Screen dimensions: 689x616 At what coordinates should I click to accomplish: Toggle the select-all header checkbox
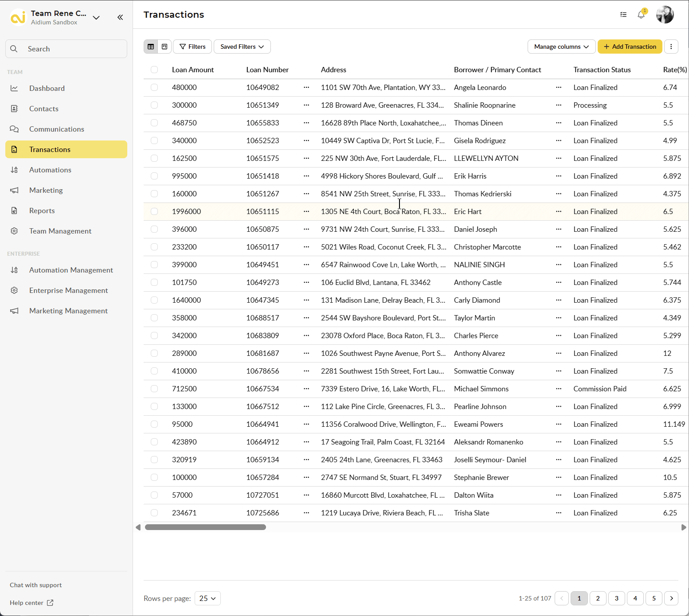coord(154,70)
